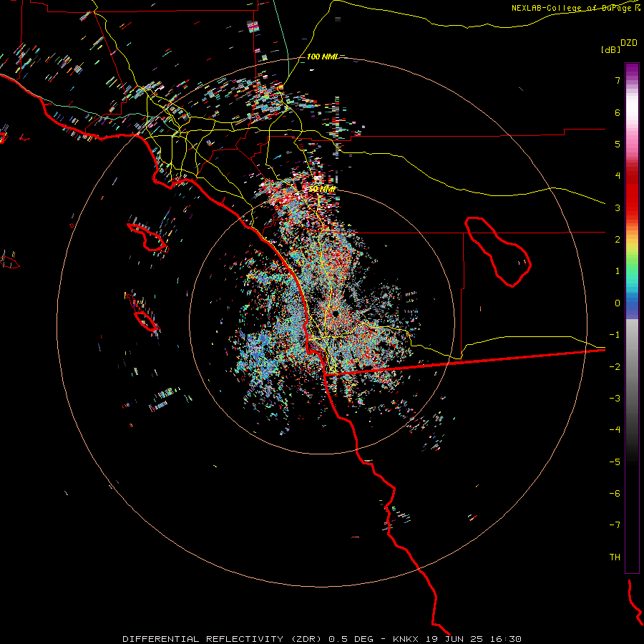Click the 19 JUN 25 date text
The height and width of the screenshot is (644, 644).
pos(455,639)
